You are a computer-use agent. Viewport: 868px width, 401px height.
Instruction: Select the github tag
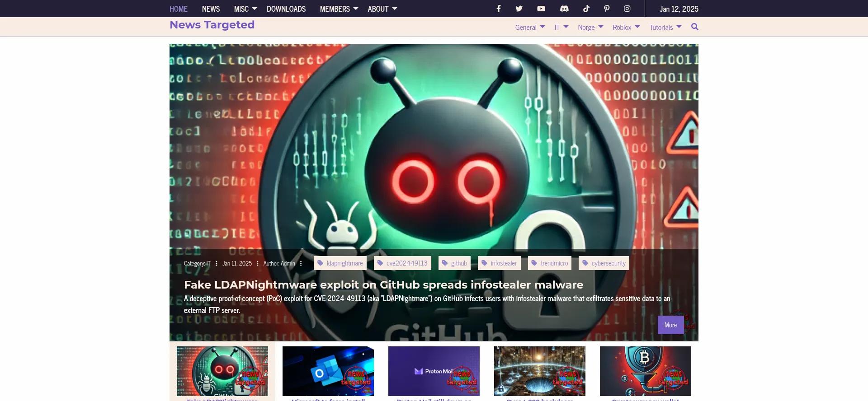click(x=454, y=263)
